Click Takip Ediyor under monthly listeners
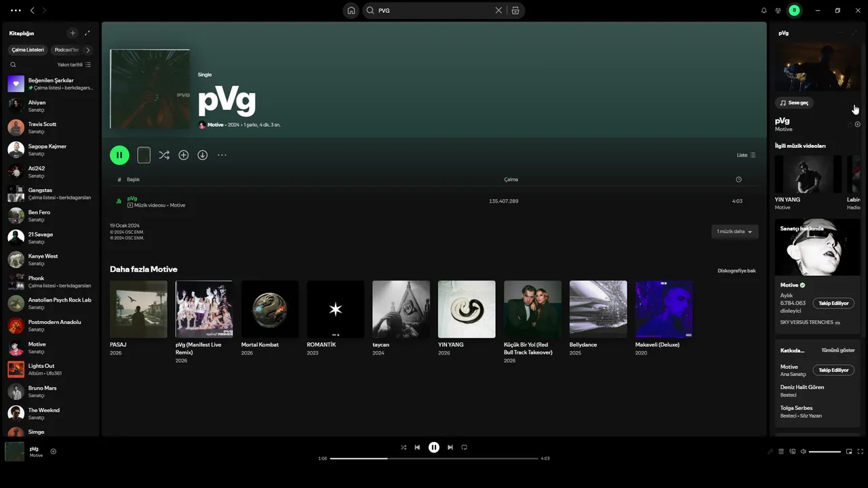This screenshot has width=868, height=488. click(x=833, y=304)
